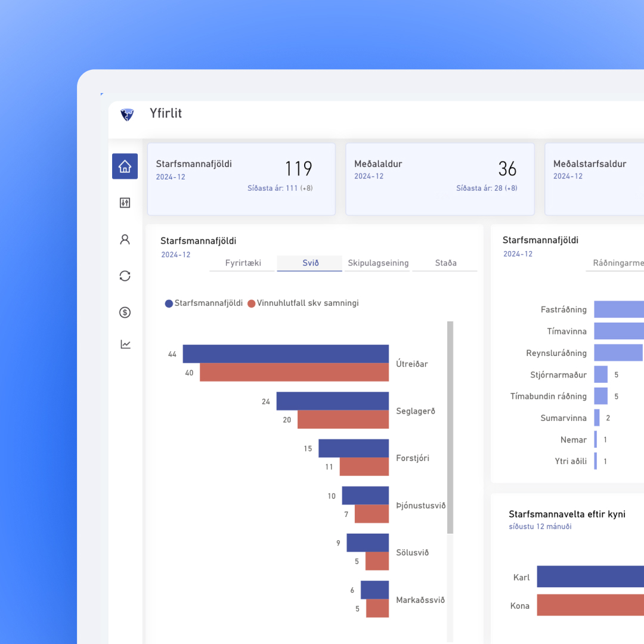Click the Sumarvinna row label
Screen dimensions: 644x644
563,418
